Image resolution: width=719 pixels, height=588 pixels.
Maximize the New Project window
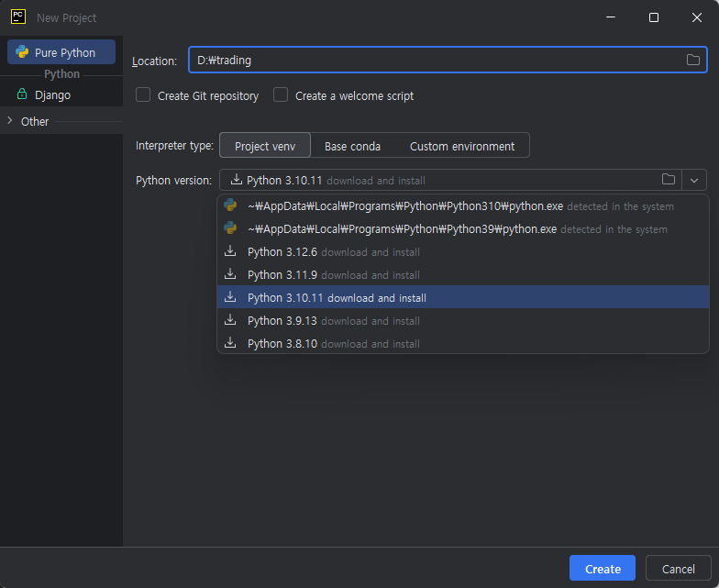coord(654,17)
